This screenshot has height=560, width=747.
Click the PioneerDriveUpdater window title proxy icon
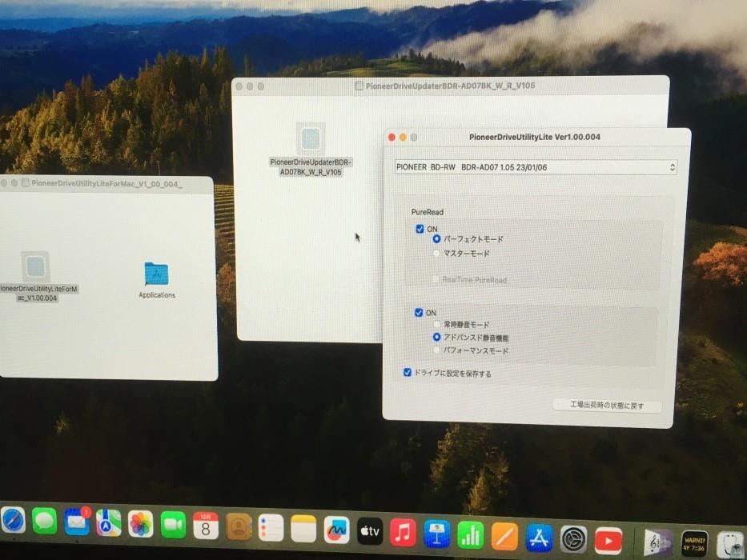[x=359, y=86]
